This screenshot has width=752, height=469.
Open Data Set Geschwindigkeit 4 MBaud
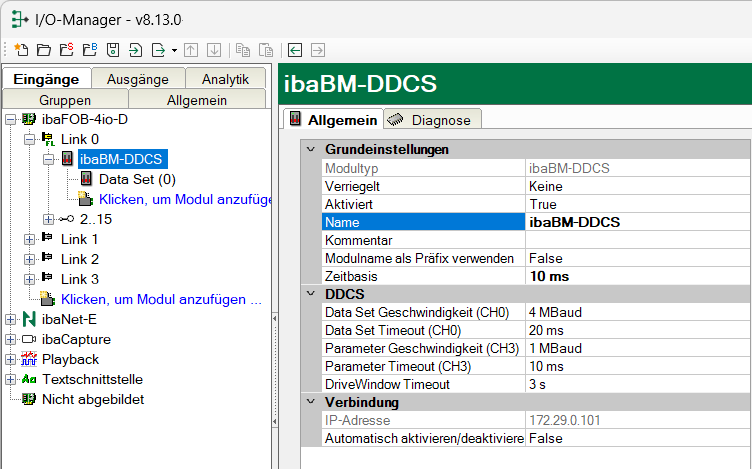click(638, 312)
